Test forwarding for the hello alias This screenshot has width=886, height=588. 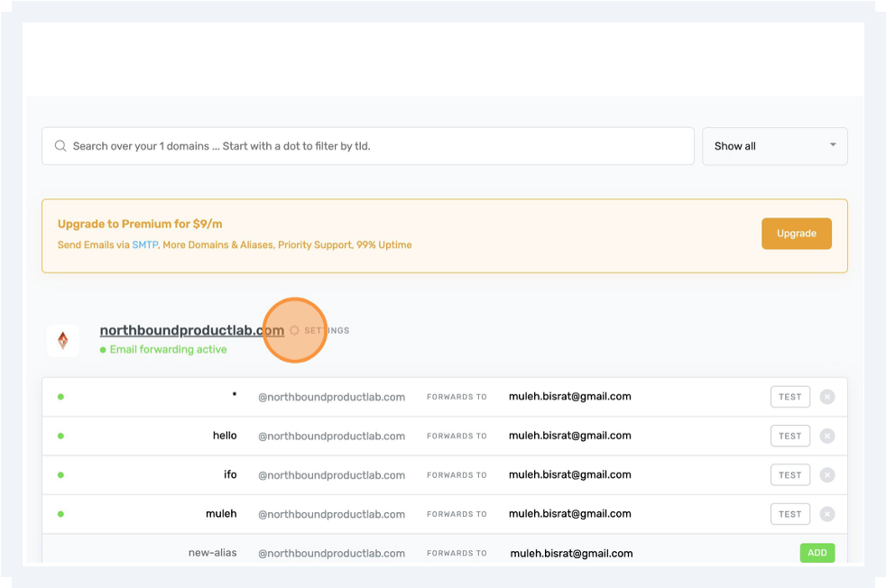[789, 436]
